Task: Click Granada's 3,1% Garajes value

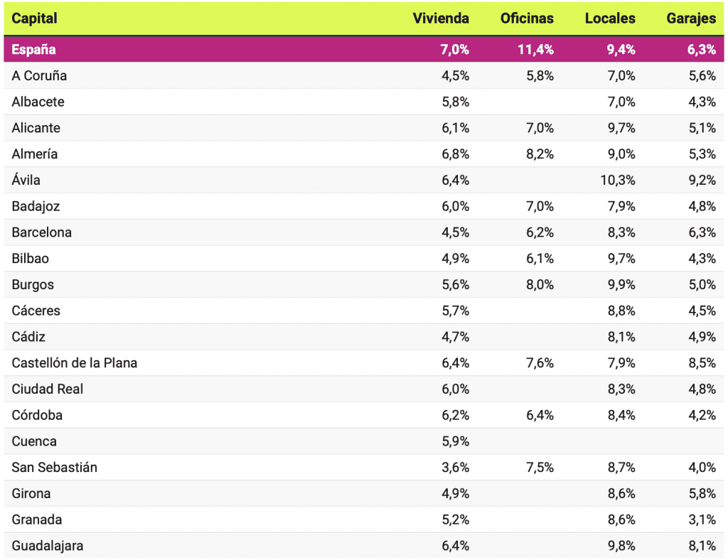Action: pos(702,519)
